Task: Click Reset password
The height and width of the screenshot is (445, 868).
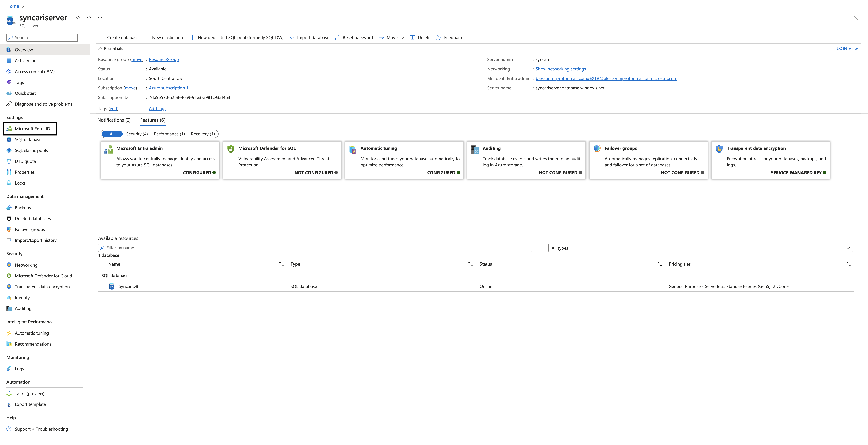Action: [354, 38]
